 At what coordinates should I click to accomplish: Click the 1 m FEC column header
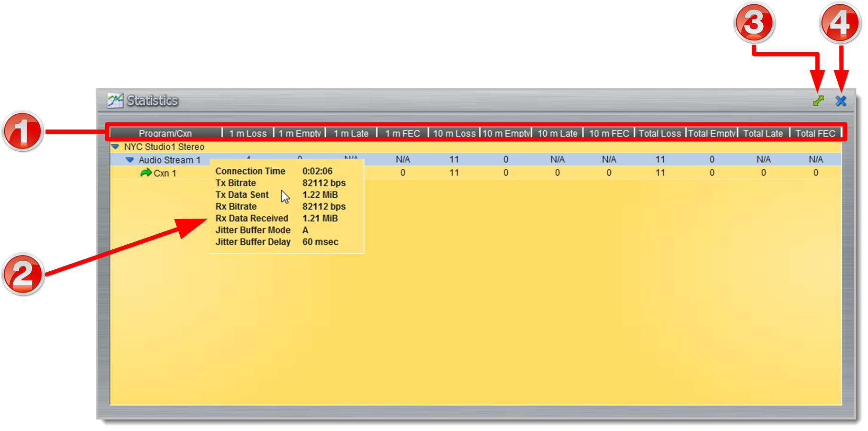[x=402, y=134]
